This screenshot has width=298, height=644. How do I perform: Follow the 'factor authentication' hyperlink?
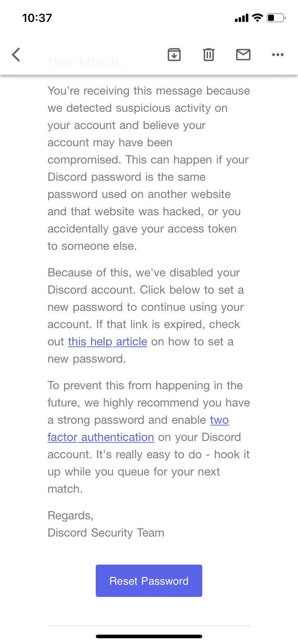101,437
